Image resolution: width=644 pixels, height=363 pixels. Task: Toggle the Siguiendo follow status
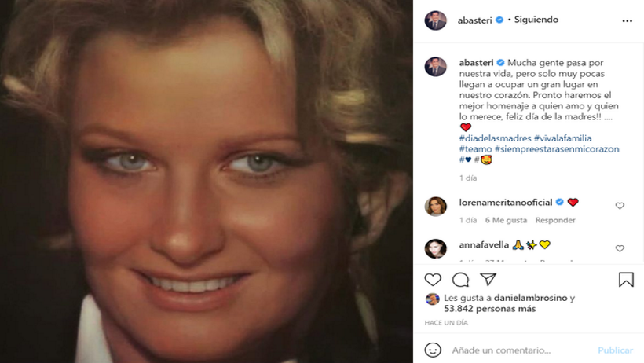pos(536,20)
